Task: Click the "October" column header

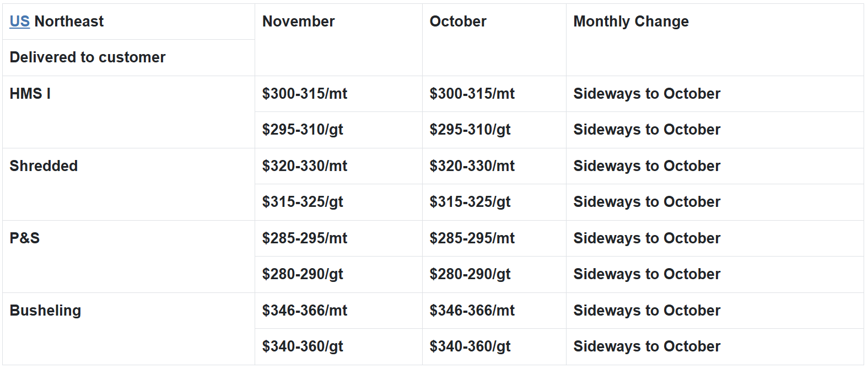Action: (458, 22)
